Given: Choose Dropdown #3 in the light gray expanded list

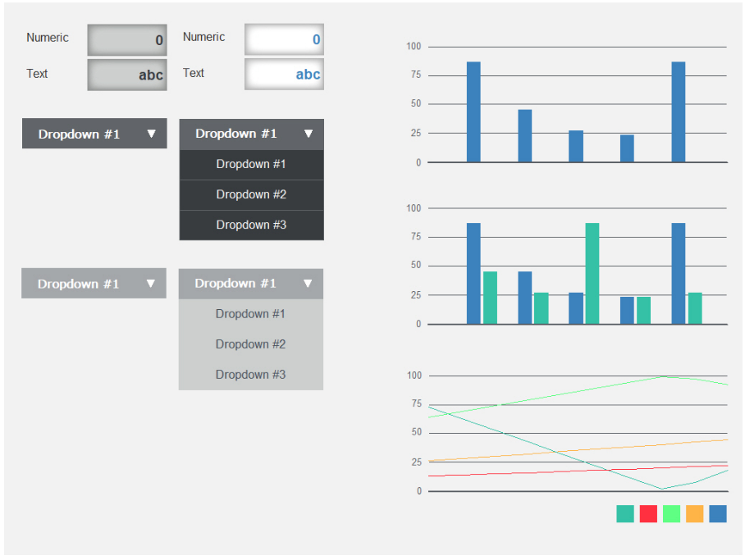Looking at the screenshot, I should click(250, 374).
